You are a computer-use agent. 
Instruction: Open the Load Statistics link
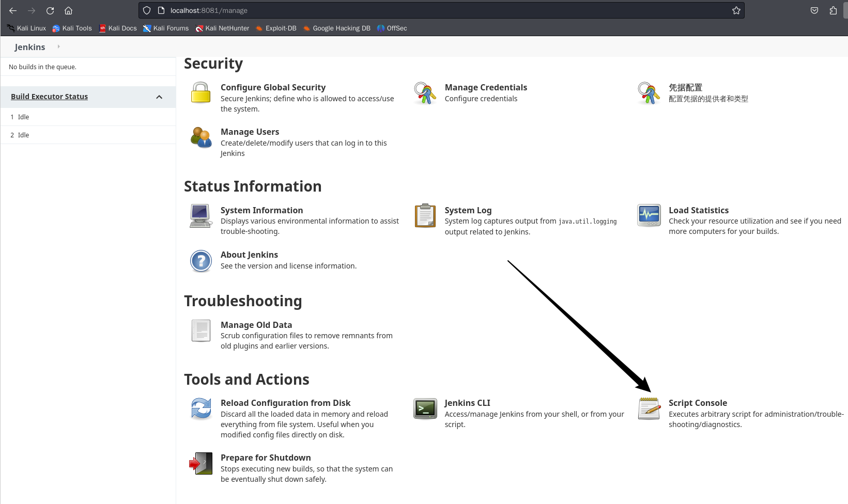tap(699, 210)
